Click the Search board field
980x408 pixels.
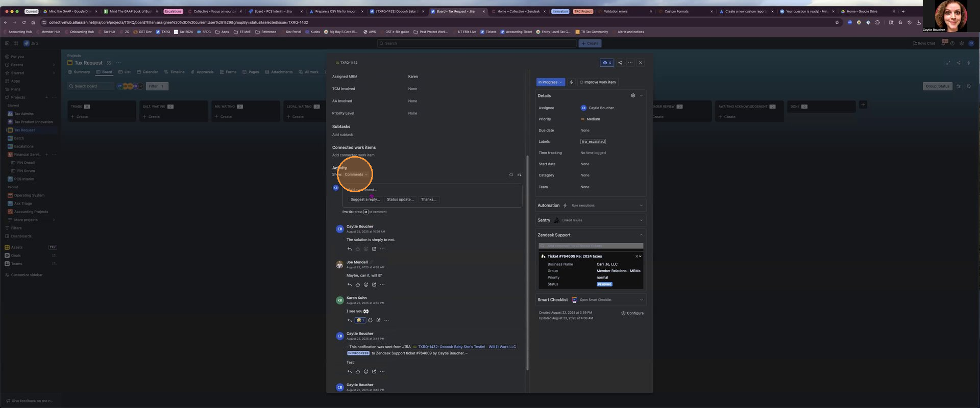91,86
